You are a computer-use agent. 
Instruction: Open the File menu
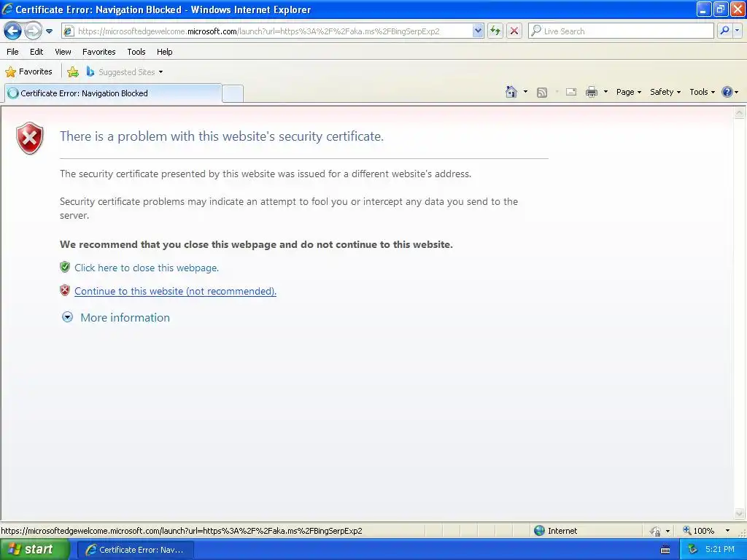[x=13, y=52]
